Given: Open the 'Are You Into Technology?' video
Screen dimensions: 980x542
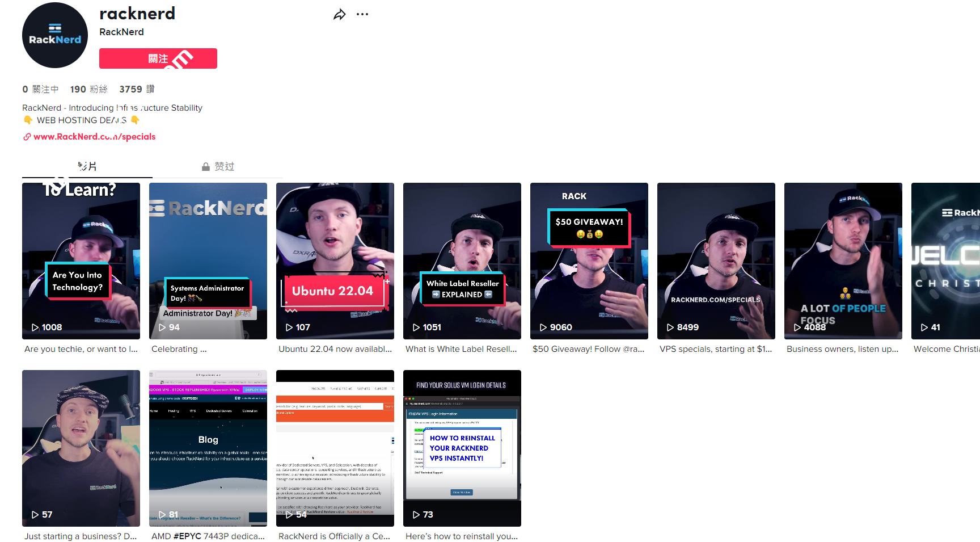Looking at the screenshot, I should pos(81,261).
